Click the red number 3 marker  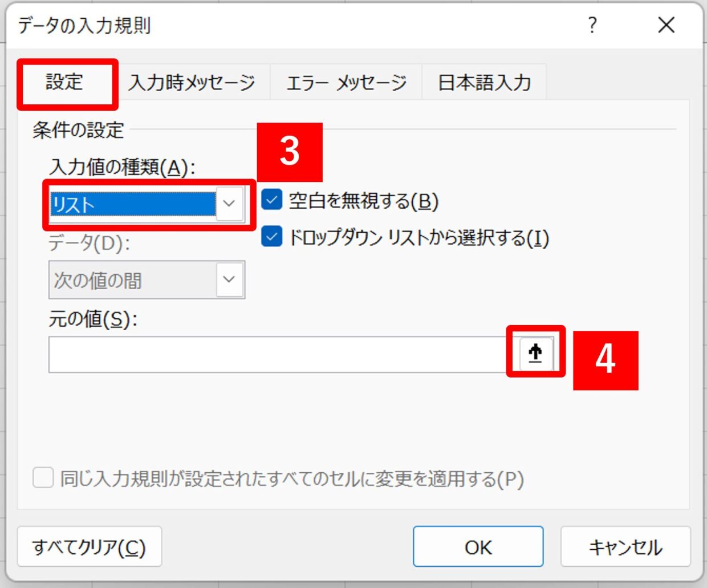tap(290, 152)
